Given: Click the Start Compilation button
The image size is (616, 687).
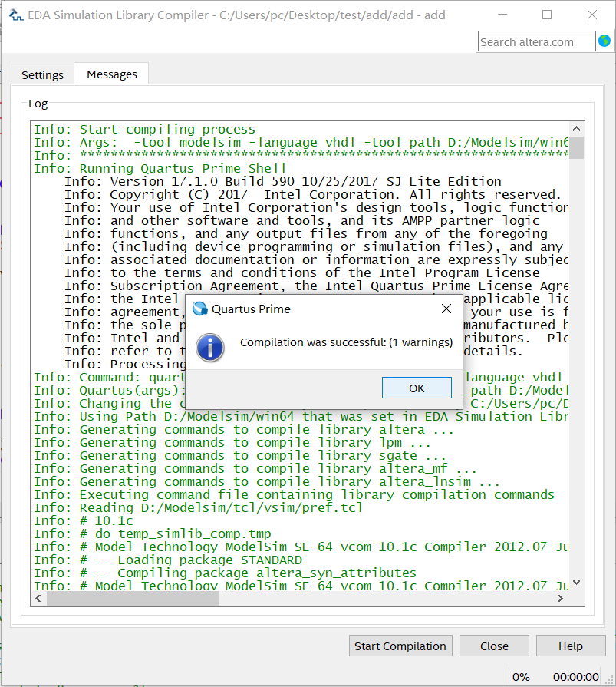Looking at the screenshot, I should [400, 646].
